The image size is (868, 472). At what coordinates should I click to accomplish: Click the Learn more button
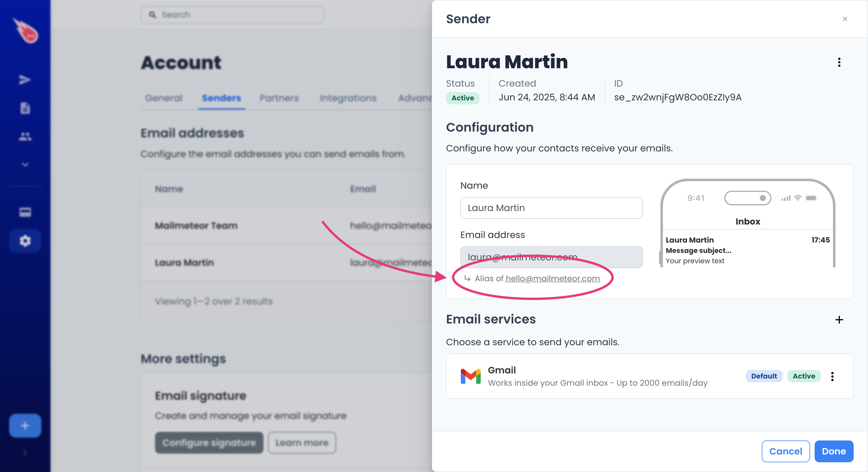pos(302,442)
